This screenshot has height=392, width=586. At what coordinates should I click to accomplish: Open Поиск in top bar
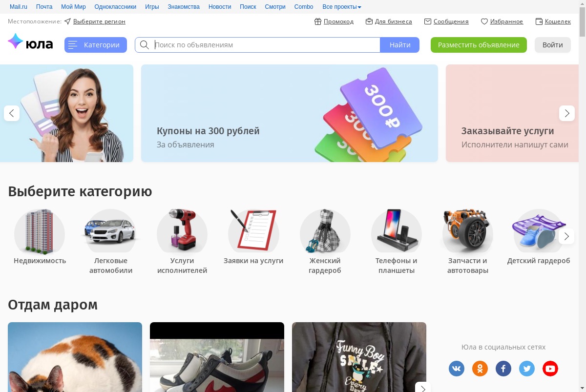248,7
